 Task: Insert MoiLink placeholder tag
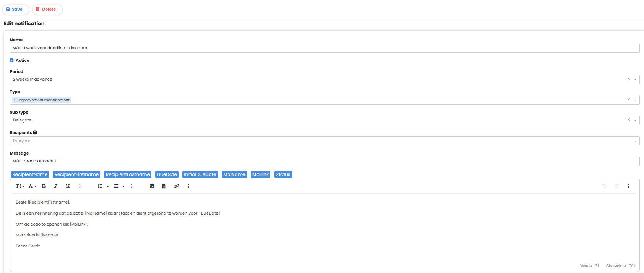tap(261, 174)
